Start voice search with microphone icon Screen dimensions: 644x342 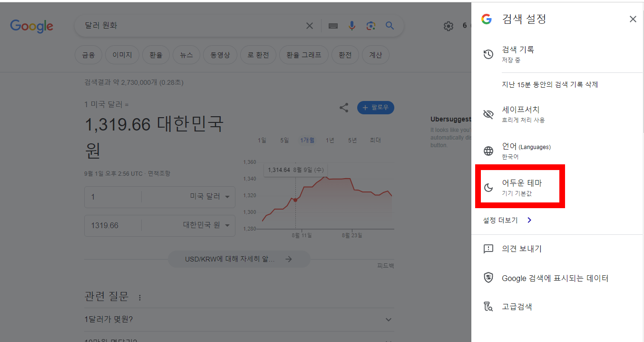352,26
